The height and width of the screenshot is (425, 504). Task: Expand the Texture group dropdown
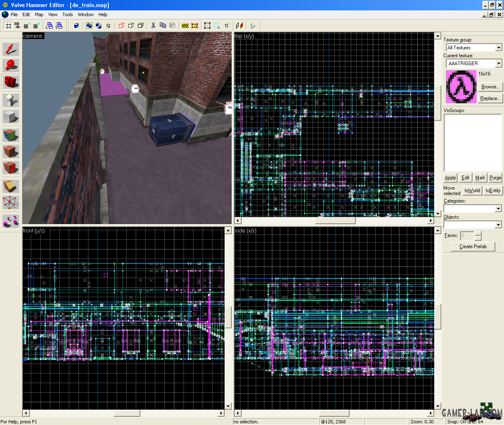click(499, 48)
